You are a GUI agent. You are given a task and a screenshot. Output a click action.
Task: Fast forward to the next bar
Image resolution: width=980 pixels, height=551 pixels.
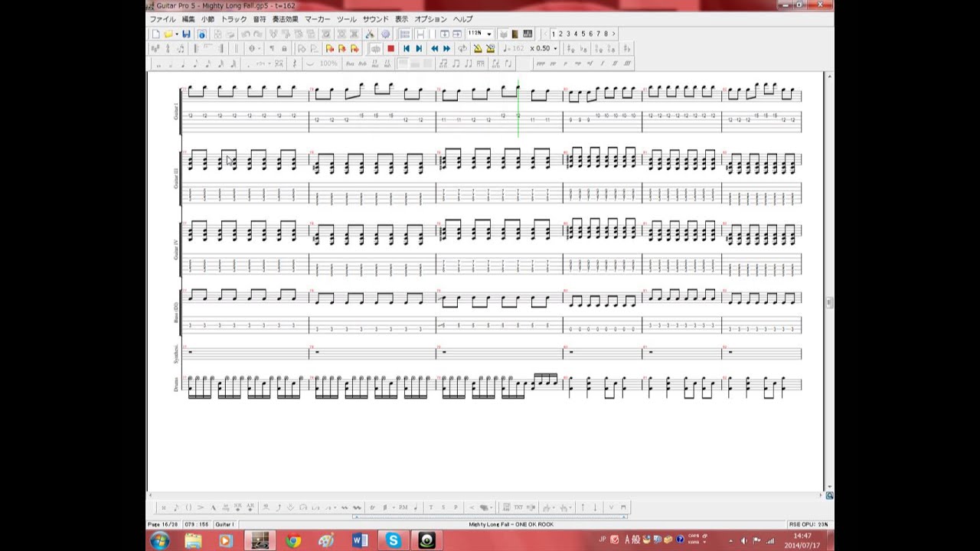point(446,48)
